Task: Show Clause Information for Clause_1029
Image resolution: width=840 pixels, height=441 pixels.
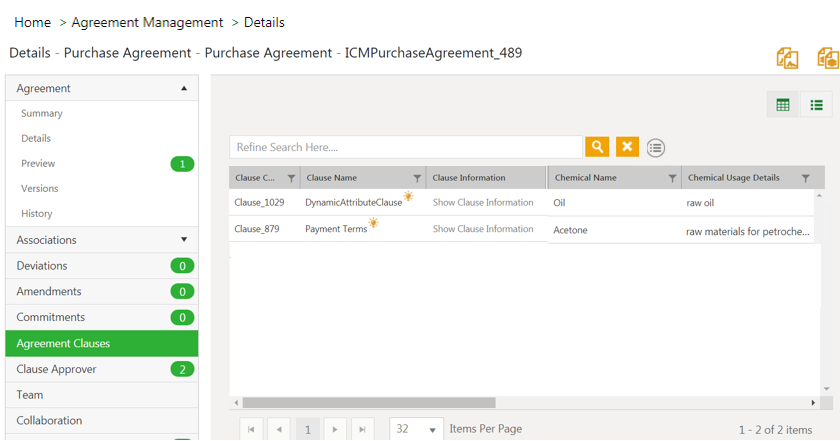Action: [x=483, y=202]
